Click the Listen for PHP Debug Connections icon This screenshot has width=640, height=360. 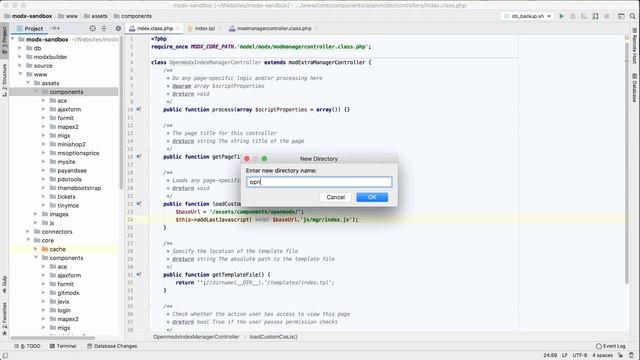click(x=596, y=16)
